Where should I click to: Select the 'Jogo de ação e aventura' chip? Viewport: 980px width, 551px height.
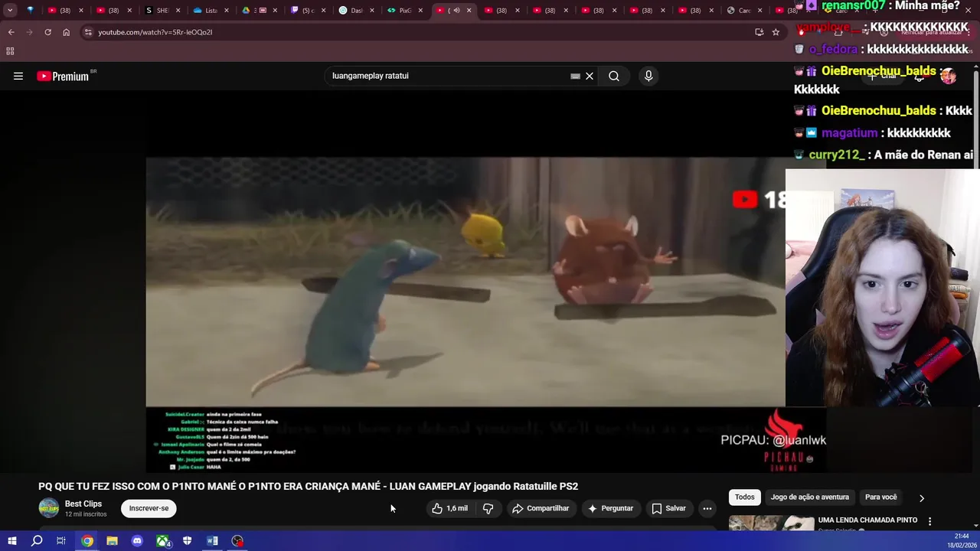click(810, 497)
